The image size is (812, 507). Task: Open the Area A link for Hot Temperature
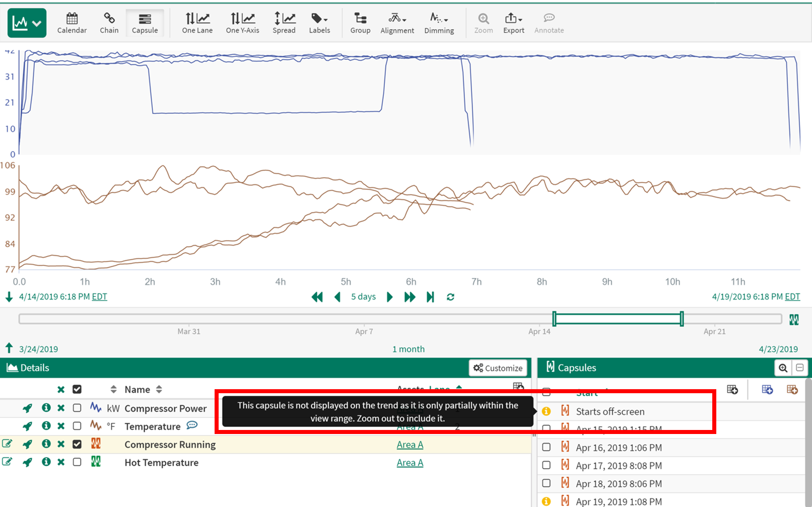pos(410,463)
